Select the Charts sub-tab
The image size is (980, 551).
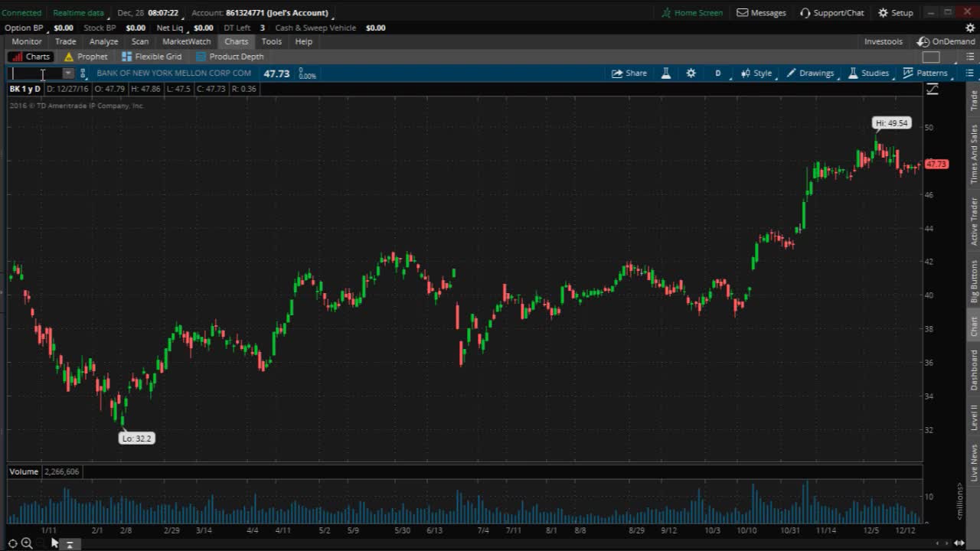click(x=31, y=57)
